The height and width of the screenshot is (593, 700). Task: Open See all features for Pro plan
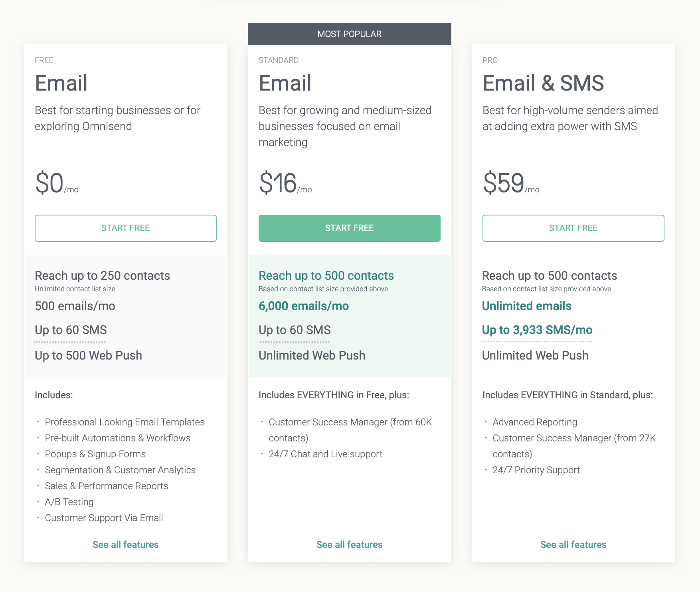click(573, 545)
